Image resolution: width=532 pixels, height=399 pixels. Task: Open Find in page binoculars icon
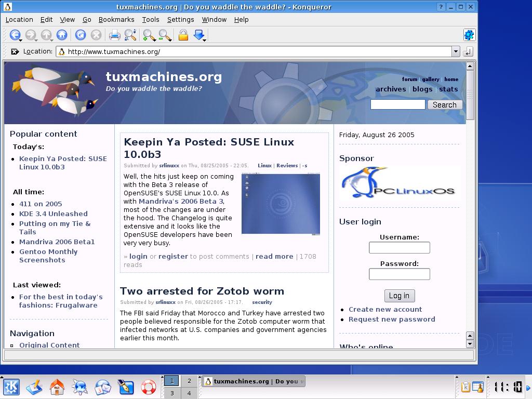point(130,35)
